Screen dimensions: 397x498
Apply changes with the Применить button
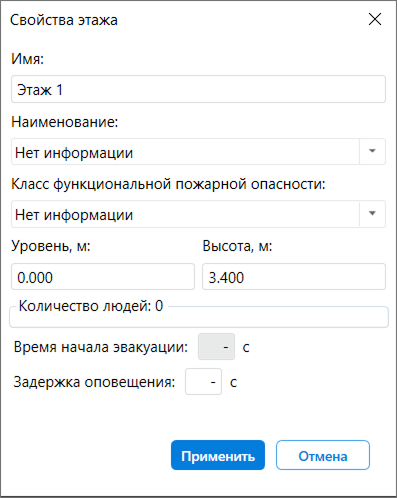(x=218, y=455)
